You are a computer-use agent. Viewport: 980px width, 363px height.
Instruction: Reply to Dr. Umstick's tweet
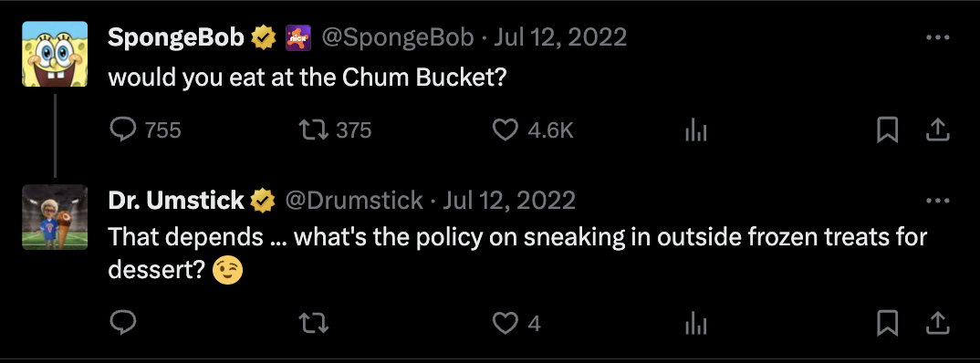(x=123, y=323)
